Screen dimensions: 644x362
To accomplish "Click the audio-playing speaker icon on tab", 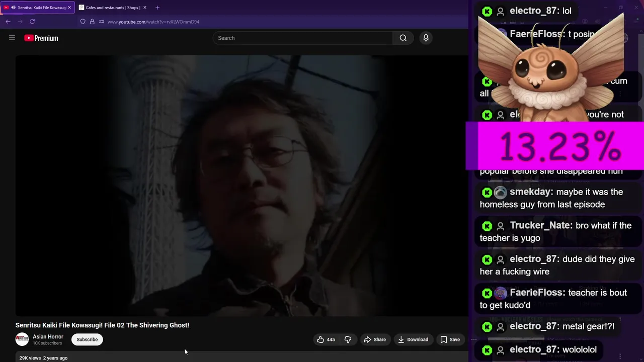I will pos(13,8).
